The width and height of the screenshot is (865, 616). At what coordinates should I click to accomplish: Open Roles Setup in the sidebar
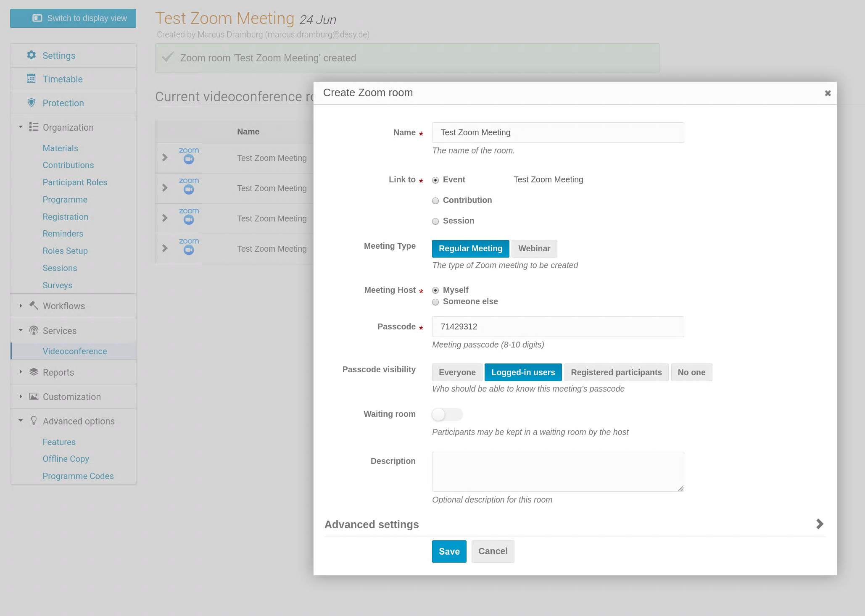[65, 251]
